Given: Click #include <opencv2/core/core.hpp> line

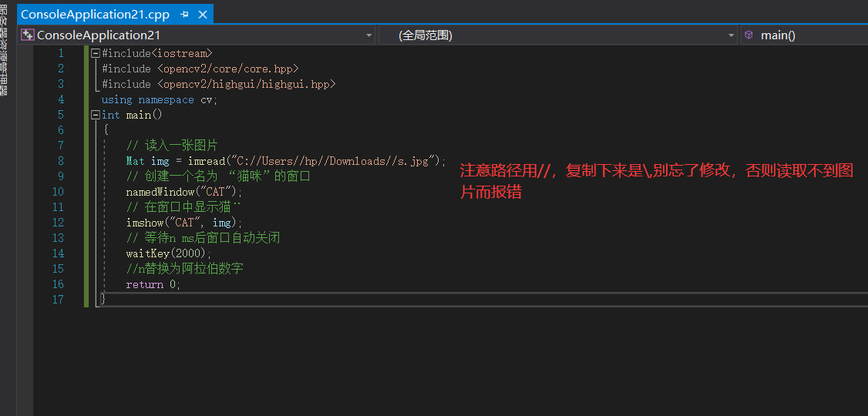Looking at the screenshot, I should (200, 69).
